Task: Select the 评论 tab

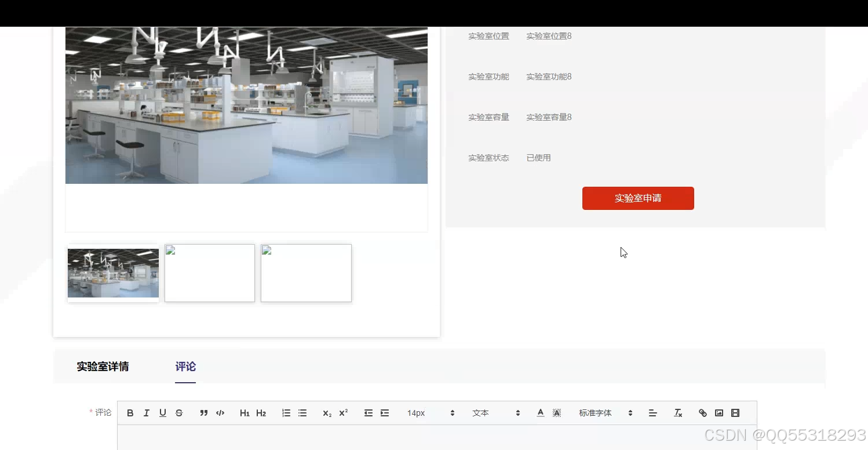Action: [185, 366]
